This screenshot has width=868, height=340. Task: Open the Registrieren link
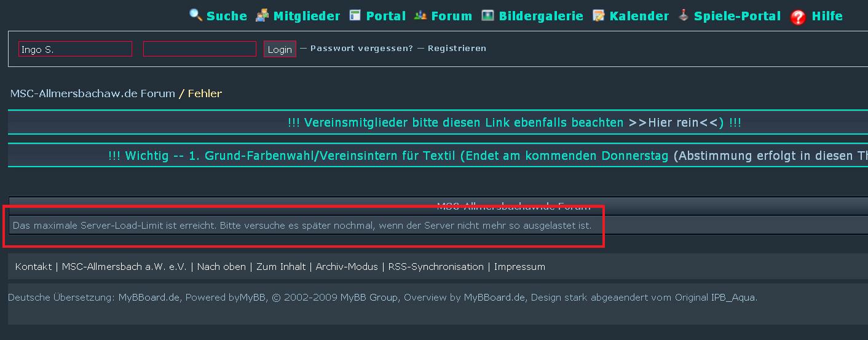pyautogui.click(x=457, y=48)
